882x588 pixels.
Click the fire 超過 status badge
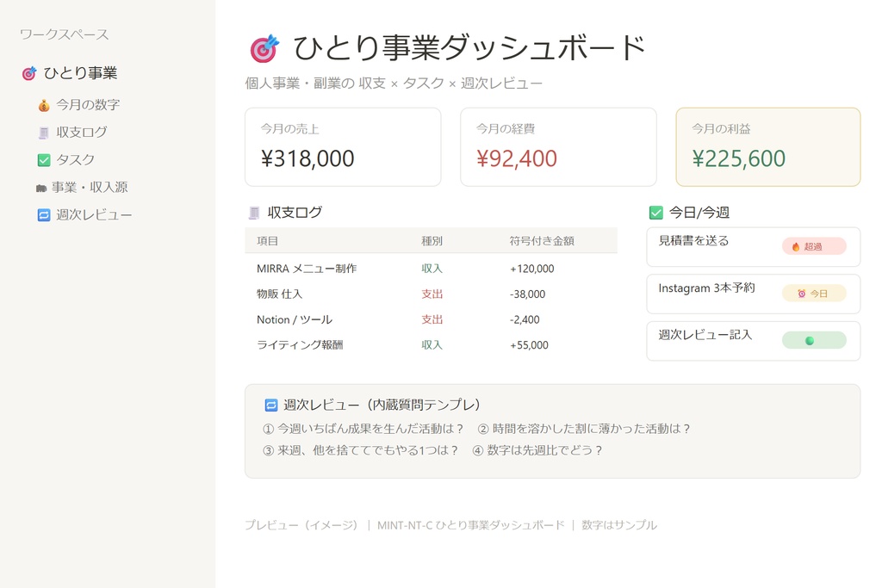[814, 246]
